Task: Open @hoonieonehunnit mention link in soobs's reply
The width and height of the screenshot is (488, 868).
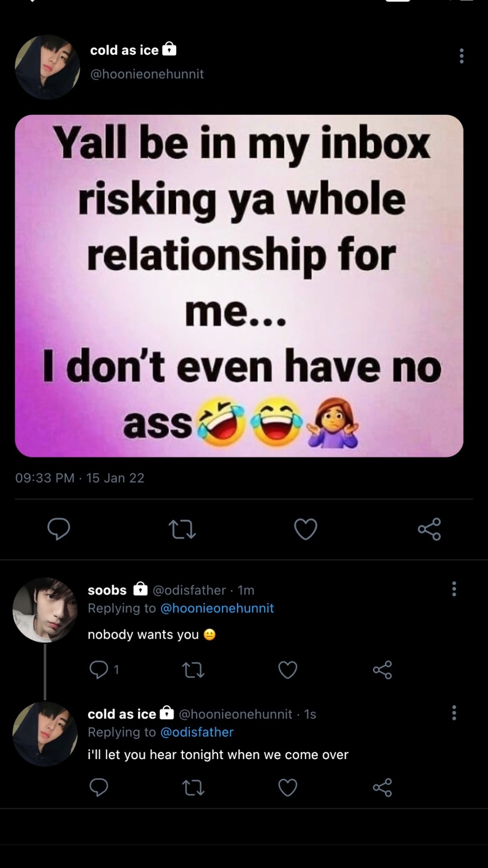Action: point(217,608)
